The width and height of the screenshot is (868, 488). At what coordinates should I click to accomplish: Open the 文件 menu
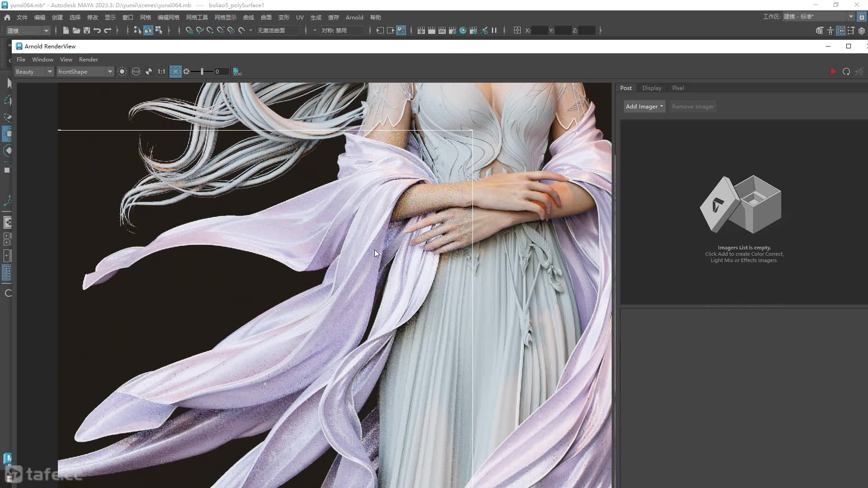pos(22,17)
